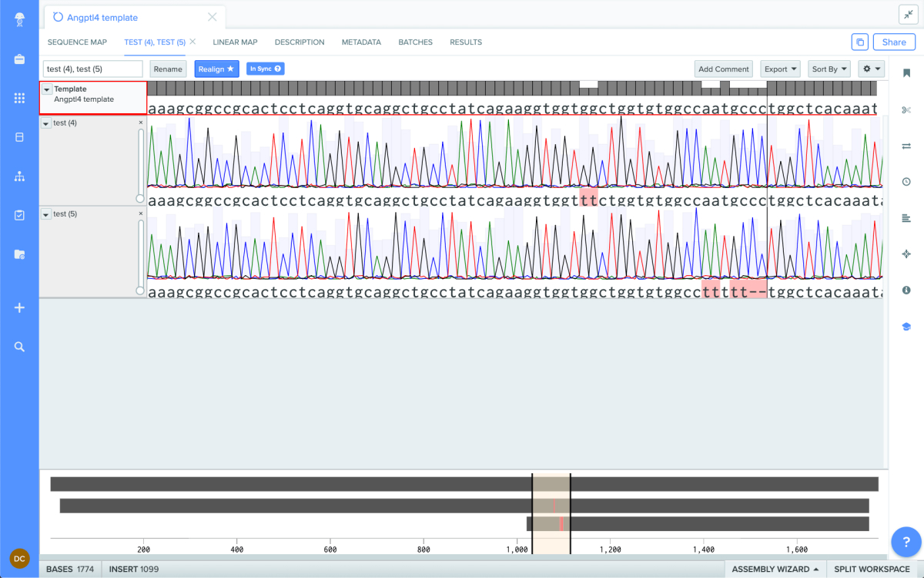This screenshot has width=924, height=578.
Task: Open the information icon panel
Action: pyautogui.click(x=906, y=291)
